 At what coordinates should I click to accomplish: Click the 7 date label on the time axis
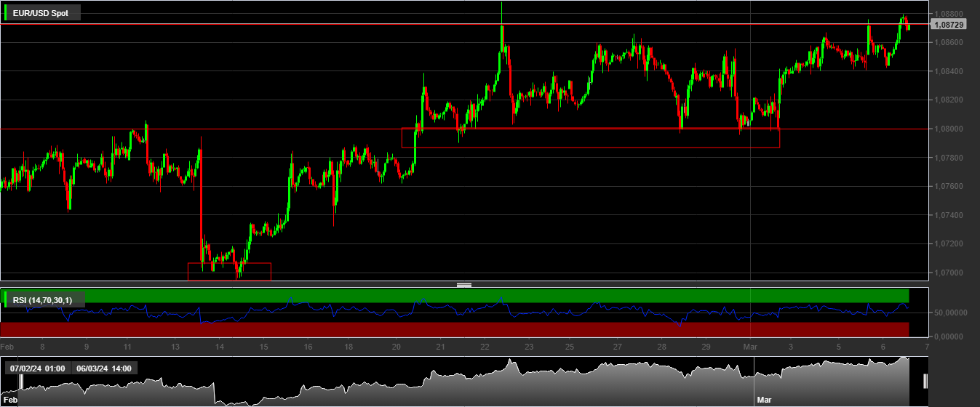(x=926, y=347)
